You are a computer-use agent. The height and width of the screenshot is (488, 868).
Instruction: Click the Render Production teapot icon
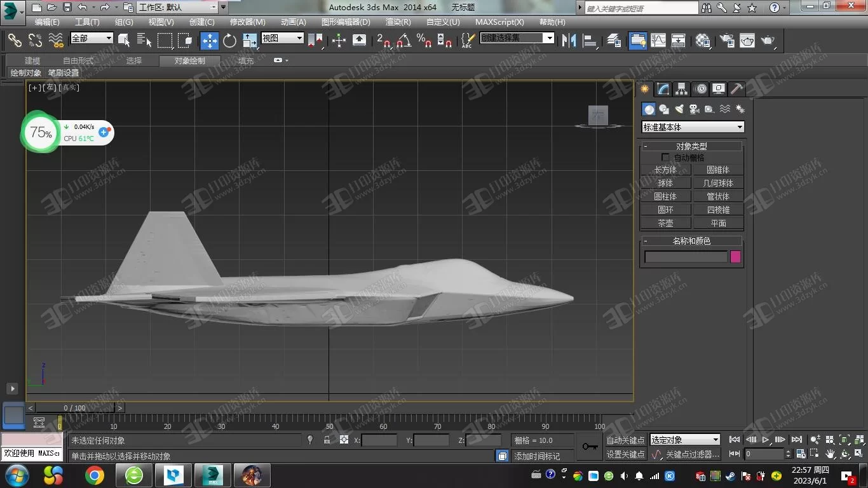pos(768,40)
